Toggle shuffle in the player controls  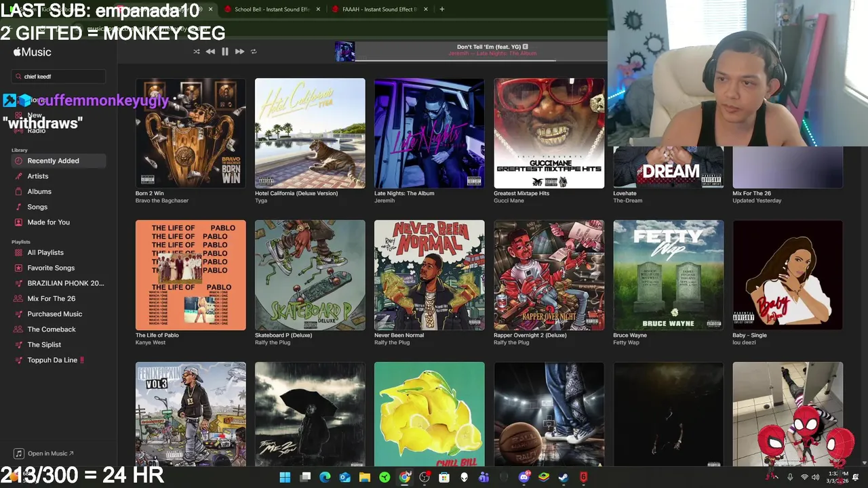[197, 52]
